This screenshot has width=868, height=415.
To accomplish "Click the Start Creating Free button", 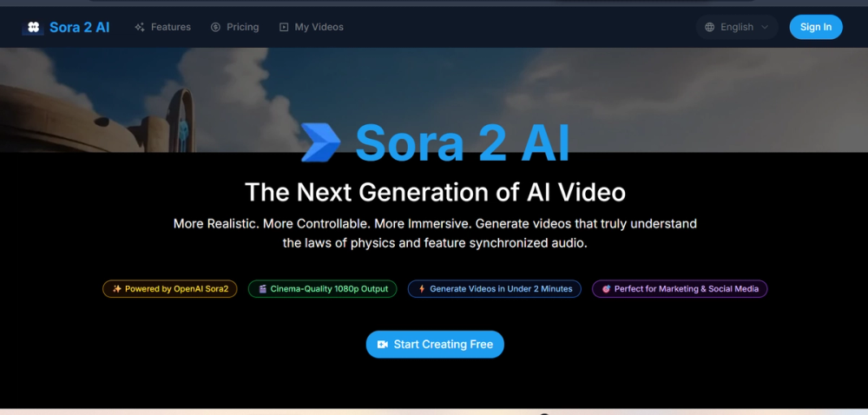I will (435, 344).
